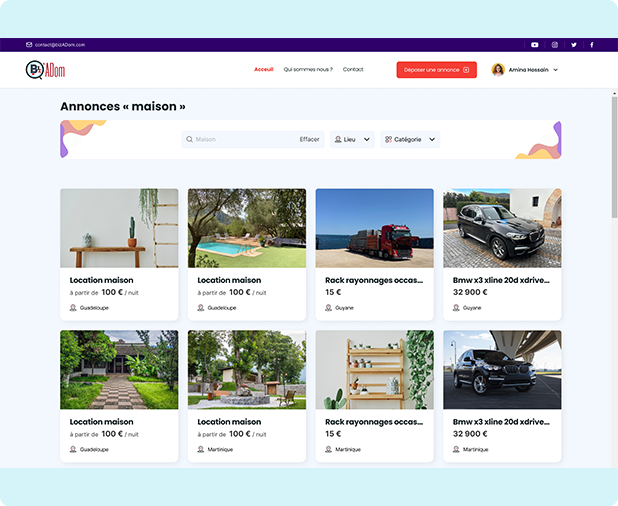This screenshot has height=506, width=618.
Task: Expand the Lieu location dropdown
Action: tap(352, 140)
